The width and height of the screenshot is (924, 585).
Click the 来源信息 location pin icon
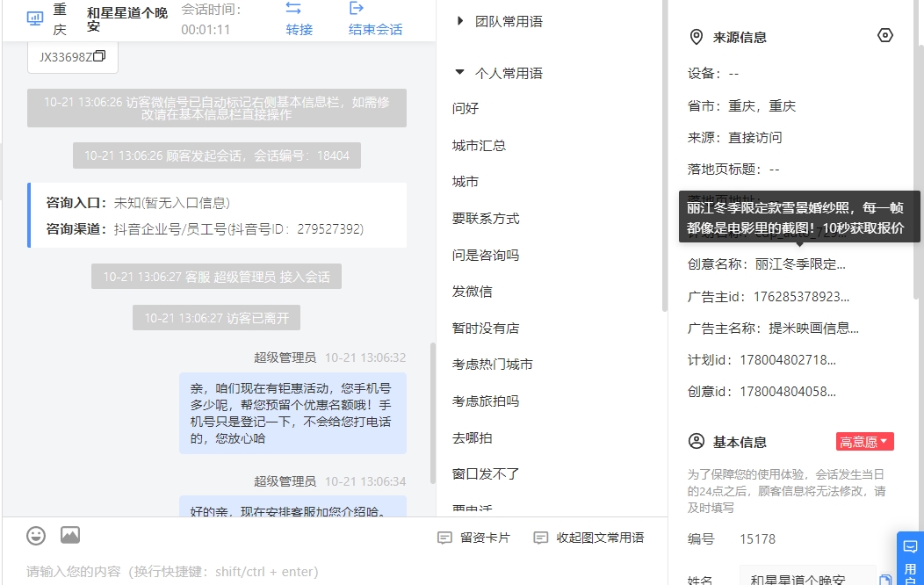[x=696, y=37]
